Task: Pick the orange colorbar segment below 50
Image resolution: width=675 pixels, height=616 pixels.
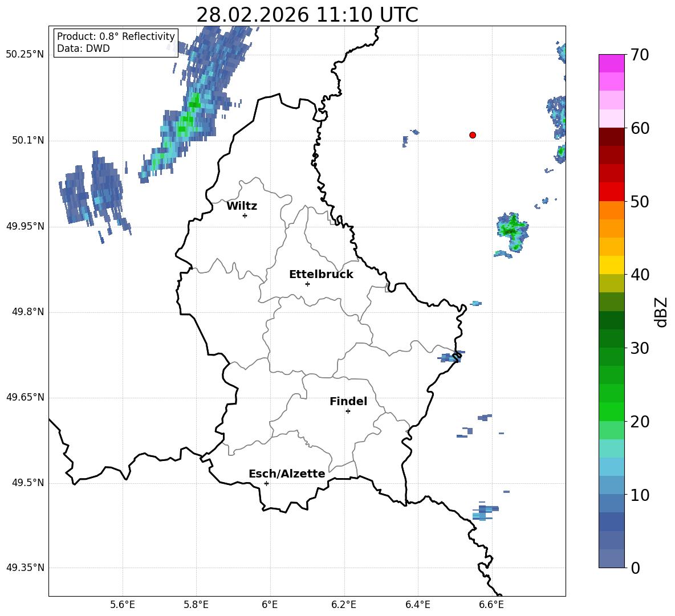Action: click(x=612, y=210)
